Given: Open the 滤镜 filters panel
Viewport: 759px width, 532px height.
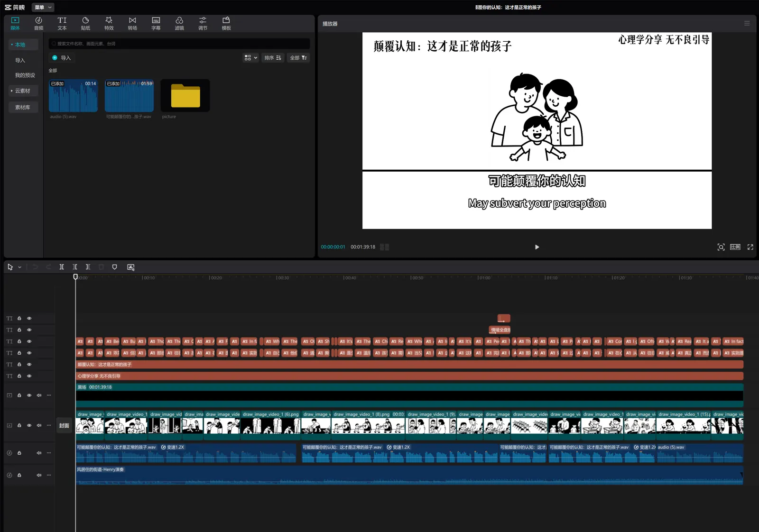Looking at the screenshot, I should [x=179, y=23].
